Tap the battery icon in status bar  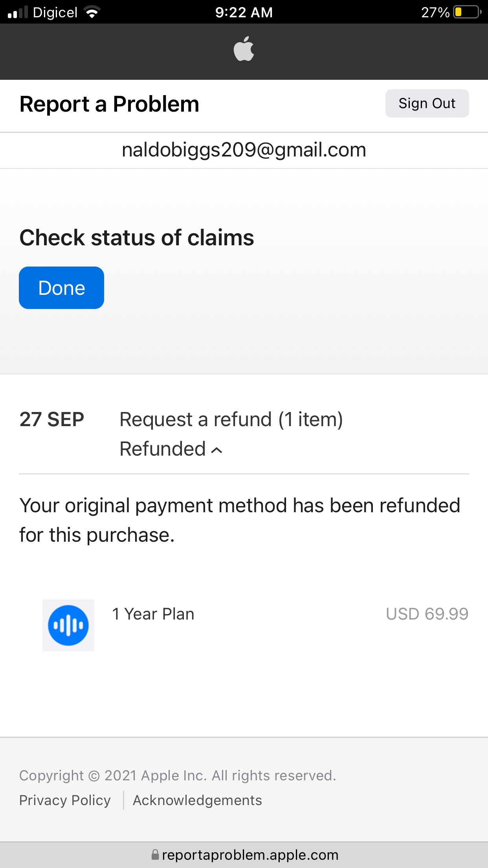[x=467, y=12]
